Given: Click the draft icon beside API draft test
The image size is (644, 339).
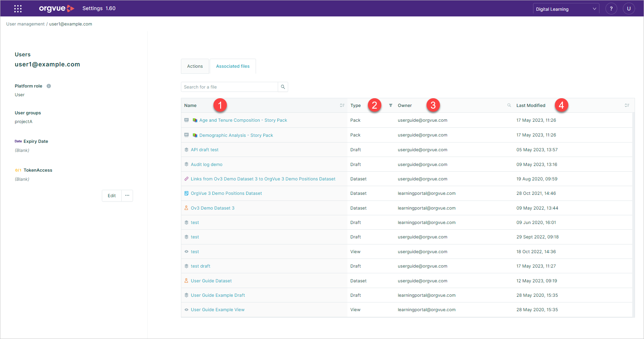Looking at the screenshot, I should point(187,150).
